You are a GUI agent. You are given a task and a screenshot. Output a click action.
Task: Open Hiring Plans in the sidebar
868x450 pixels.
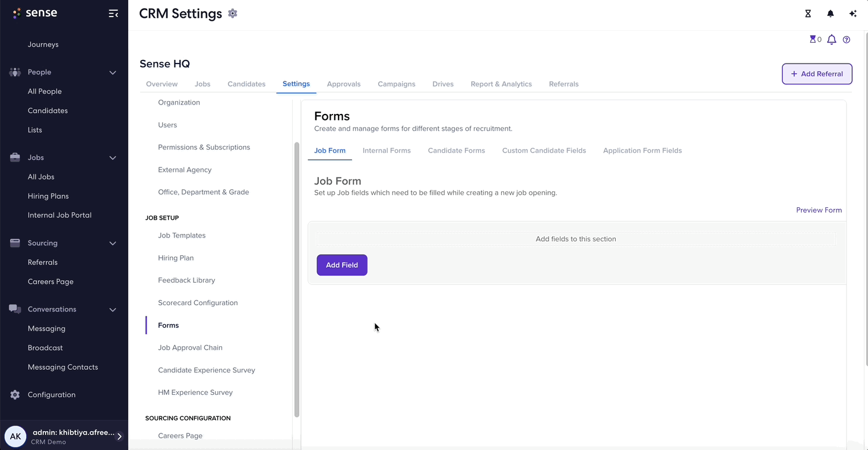[x=48, y=196]
